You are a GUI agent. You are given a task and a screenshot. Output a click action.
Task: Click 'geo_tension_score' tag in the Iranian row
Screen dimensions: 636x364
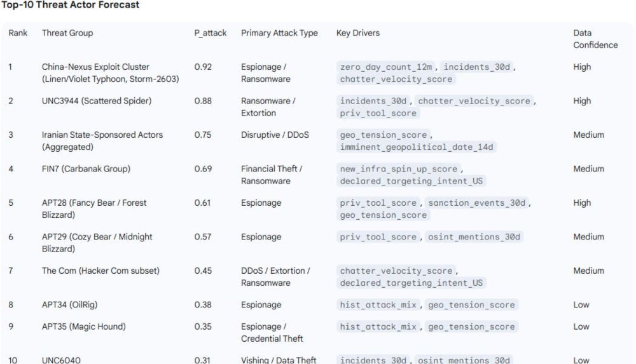tap(384, 135)
